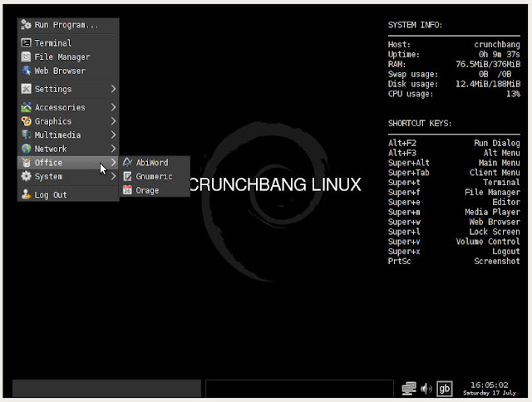Click the Orage calendar icon
Screen dimensions: 532x402
[127, 190]
